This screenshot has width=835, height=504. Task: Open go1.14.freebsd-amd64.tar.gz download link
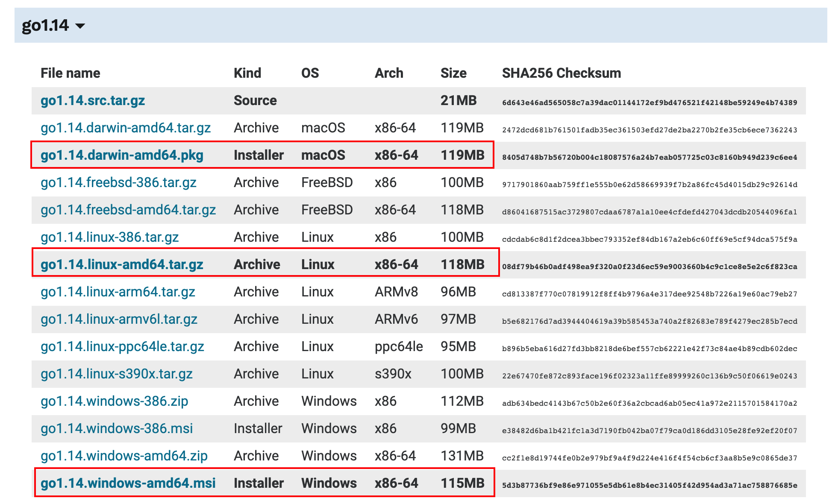128,210
